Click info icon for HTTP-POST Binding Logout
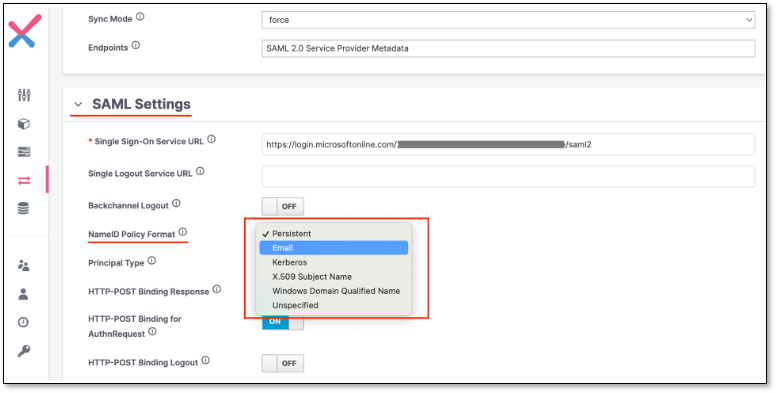This screenshot has width=776, height=393. coord(205,361)
